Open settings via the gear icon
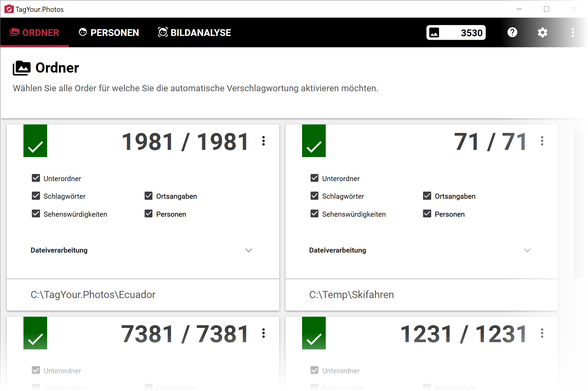588x391 pixels. coord(542,33)
